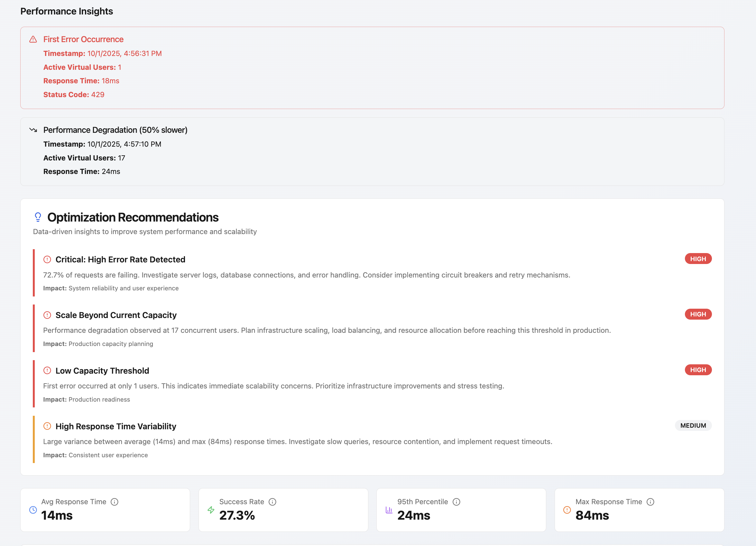
Task: Open the info icon next to Success Rate
Action: pos(272,502)
